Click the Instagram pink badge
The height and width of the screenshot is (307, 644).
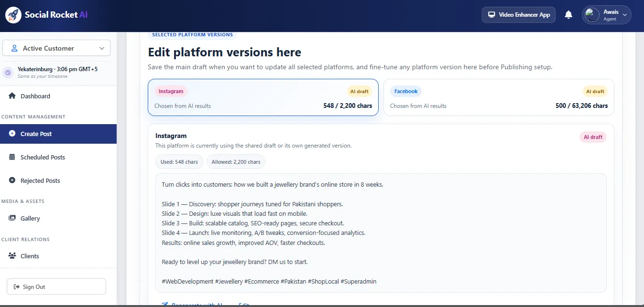[x=171, y=91]
